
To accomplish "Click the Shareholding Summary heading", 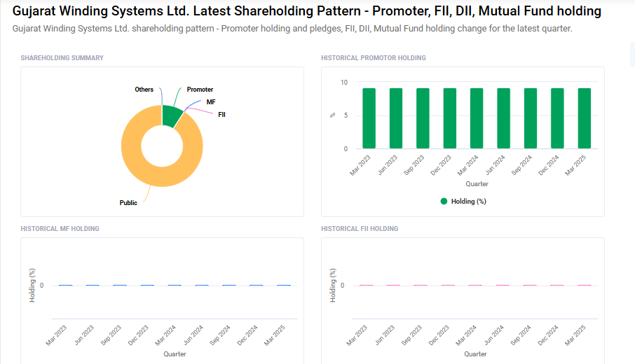I will coord(62,58).
